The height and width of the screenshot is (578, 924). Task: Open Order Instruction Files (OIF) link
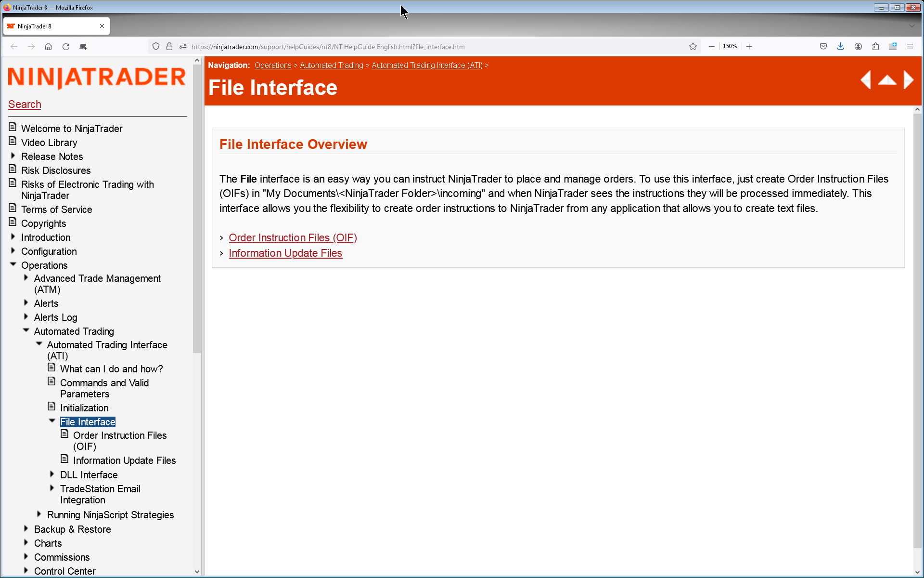coord(293,238)
